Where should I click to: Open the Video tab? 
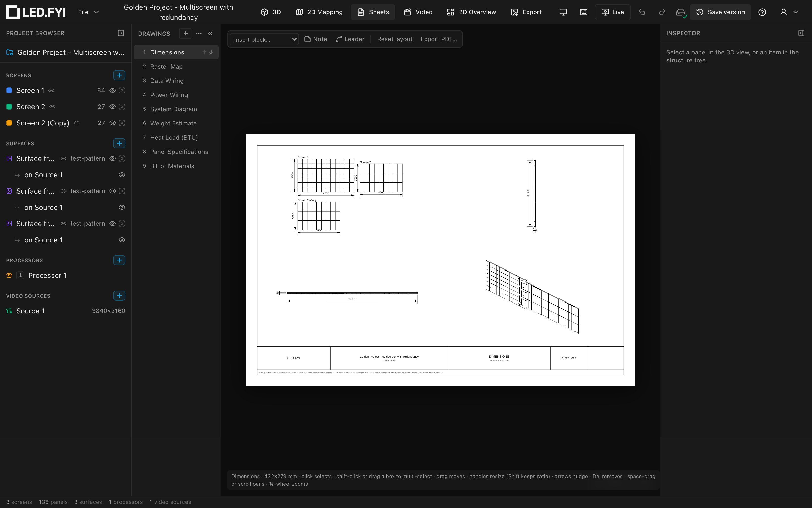pos(418,12)
